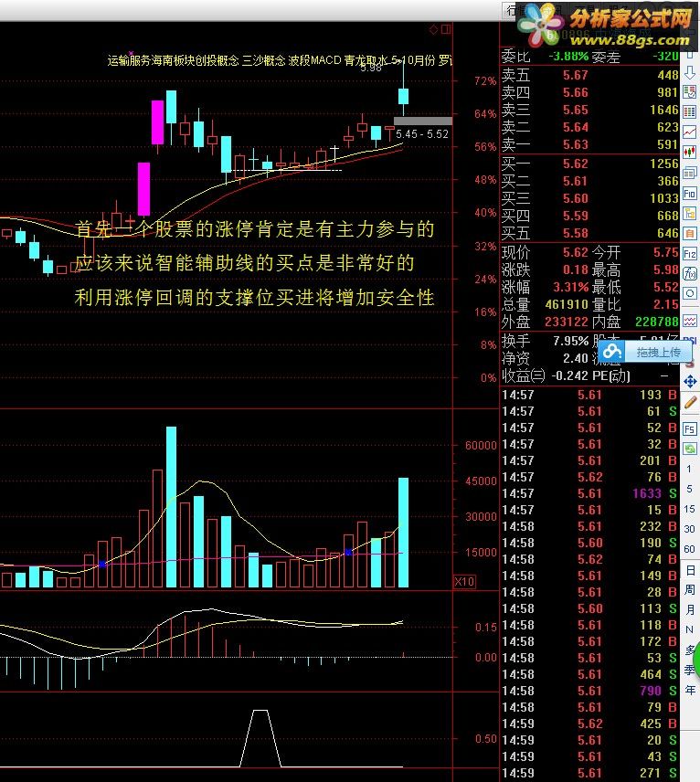The width and height of the screenshot is (700, 782).
Task: Click the orange 自 self-selected stocks icon
Action: (x=690, y=233)
